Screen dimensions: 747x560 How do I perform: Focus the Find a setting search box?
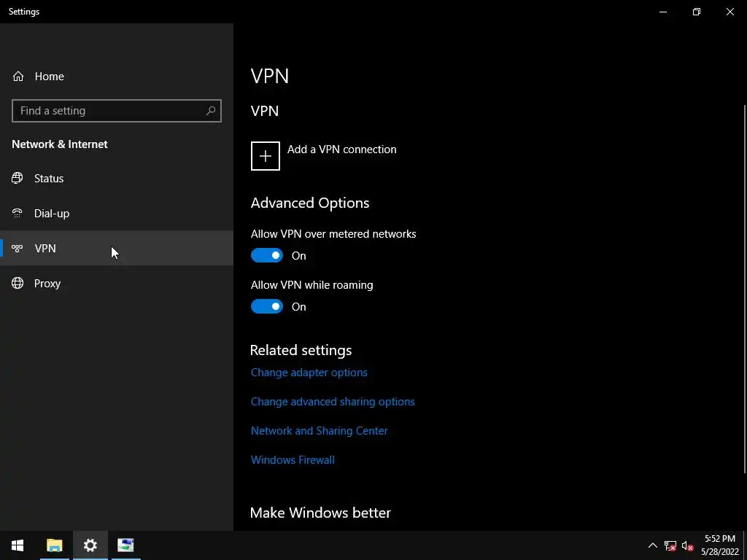(x=117, y=111)
